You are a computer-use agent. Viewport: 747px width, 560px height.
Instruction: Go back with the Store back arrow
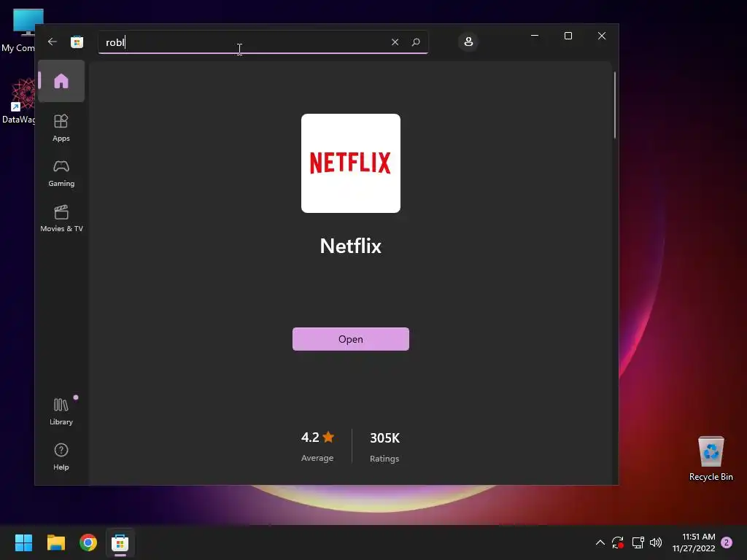(x=53, y=42)
